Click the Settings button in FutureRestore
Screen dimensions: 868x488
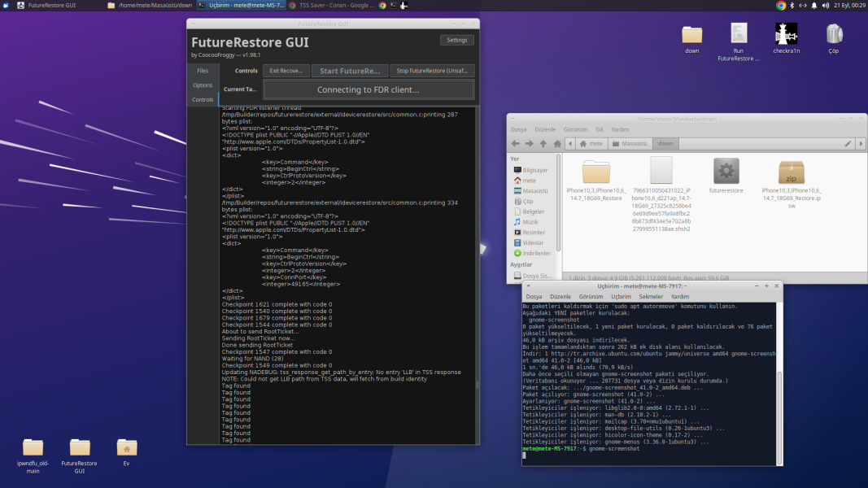pyautogui.click(x=456, y=40)
